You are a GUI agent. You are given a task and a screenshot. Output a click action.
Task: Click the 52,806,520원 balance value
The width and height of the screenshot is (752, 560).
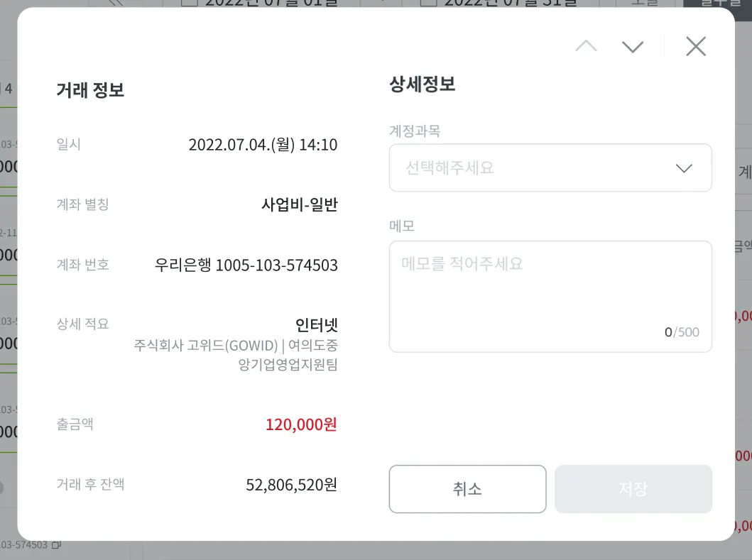click(291, 485)
